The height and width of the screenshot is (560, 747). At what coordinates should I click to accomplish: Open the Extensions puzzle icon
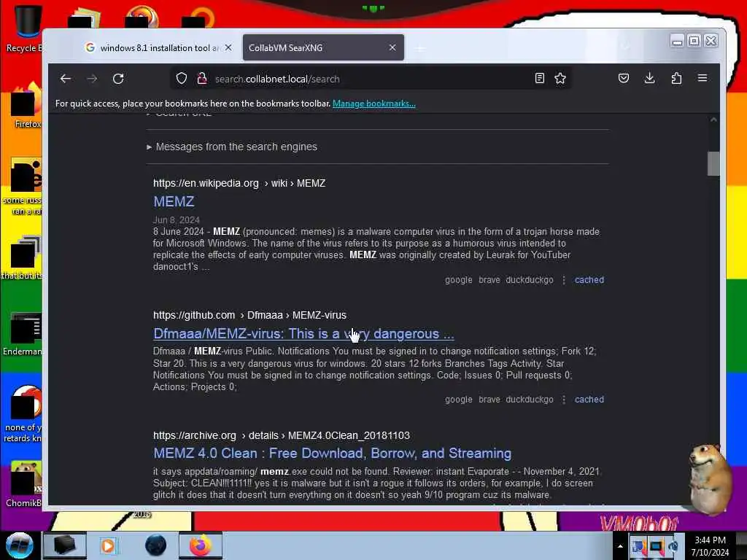[676, 78]
